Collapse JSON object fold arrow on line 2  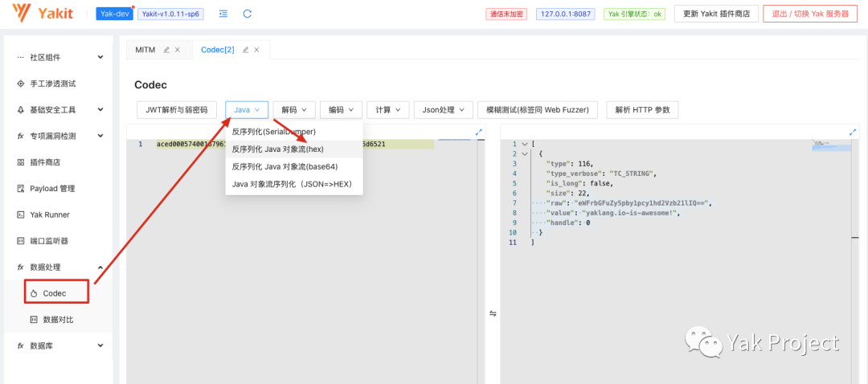point(526,153)
